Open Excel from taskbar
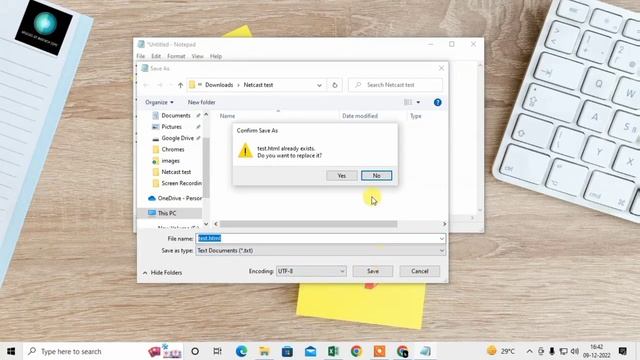This screenshot has height=360, width=640. 333,351
